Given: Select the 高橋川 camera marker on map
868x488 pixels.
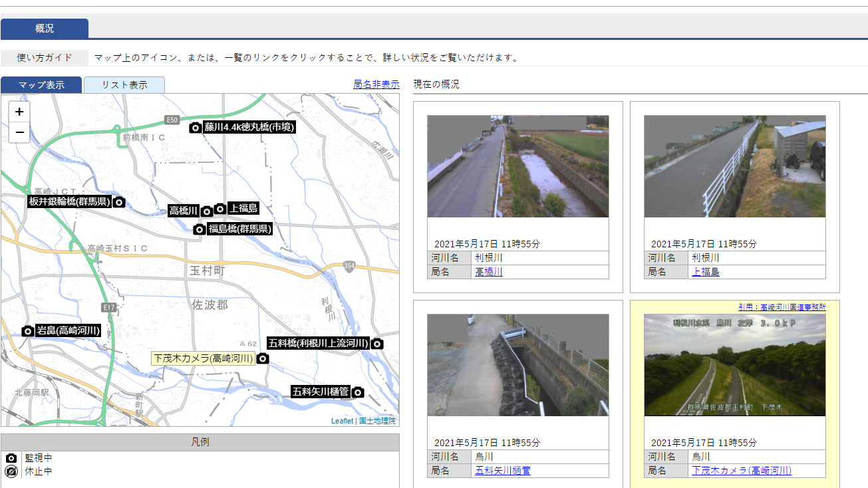Looking at the screenshot, I should [x=207, y=211].
